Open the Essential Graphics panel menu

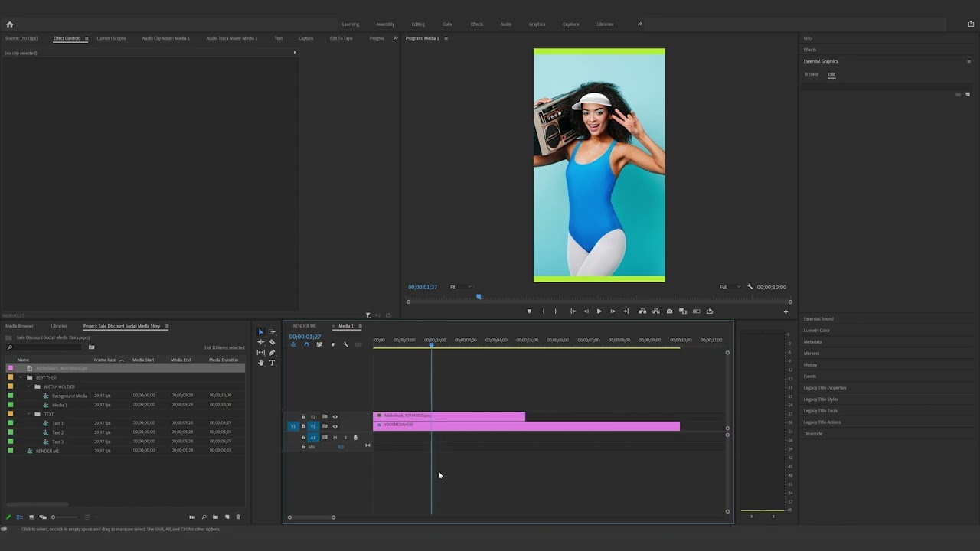[x=969, y=61]
